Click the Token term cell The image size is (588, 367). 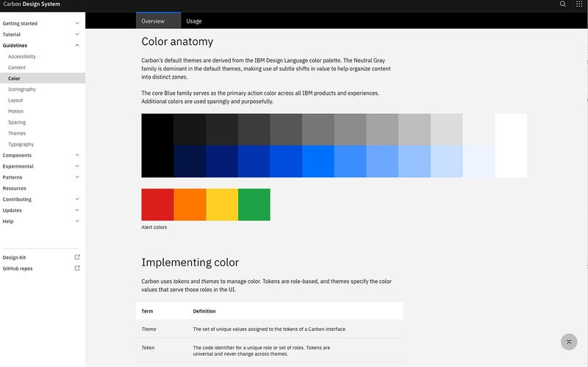click(148, 347)
